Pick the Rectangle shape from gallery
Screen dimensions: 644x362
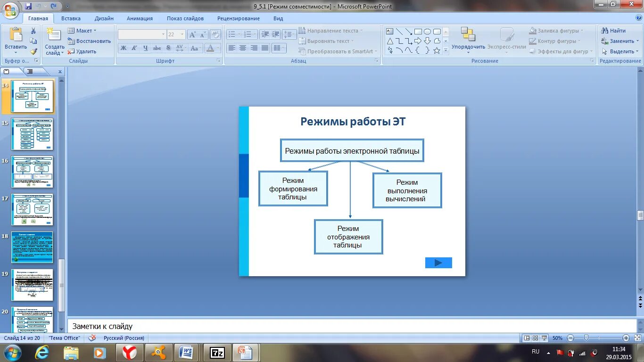(x=418, y=32)
